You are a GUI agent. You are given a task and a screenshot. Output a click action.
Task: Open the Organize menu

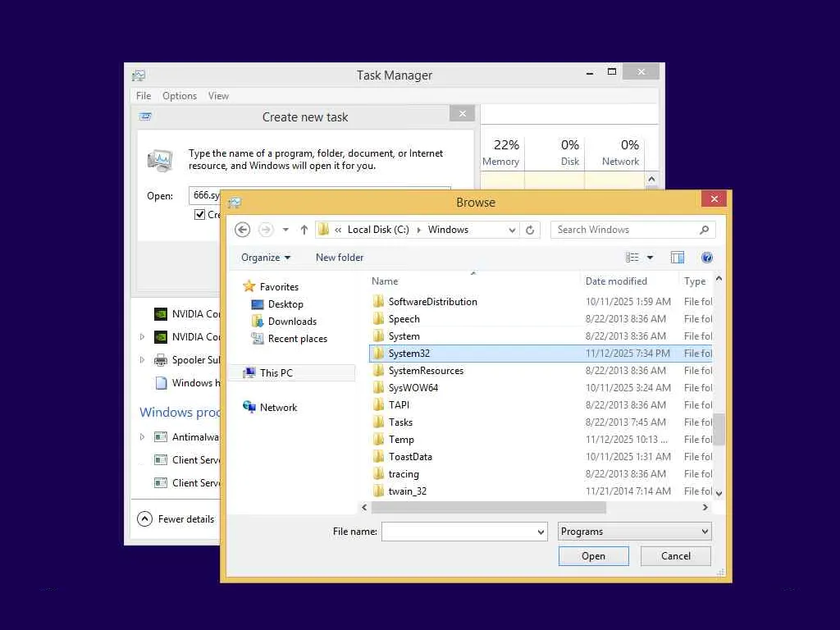[266, 258]
